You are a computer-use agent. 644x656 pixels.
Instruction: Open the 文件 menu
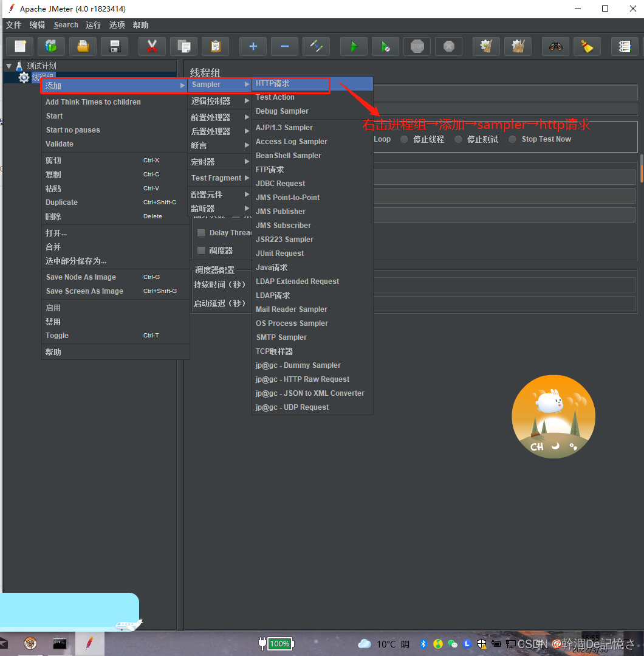pyautogui.click(x=14, y=25)
